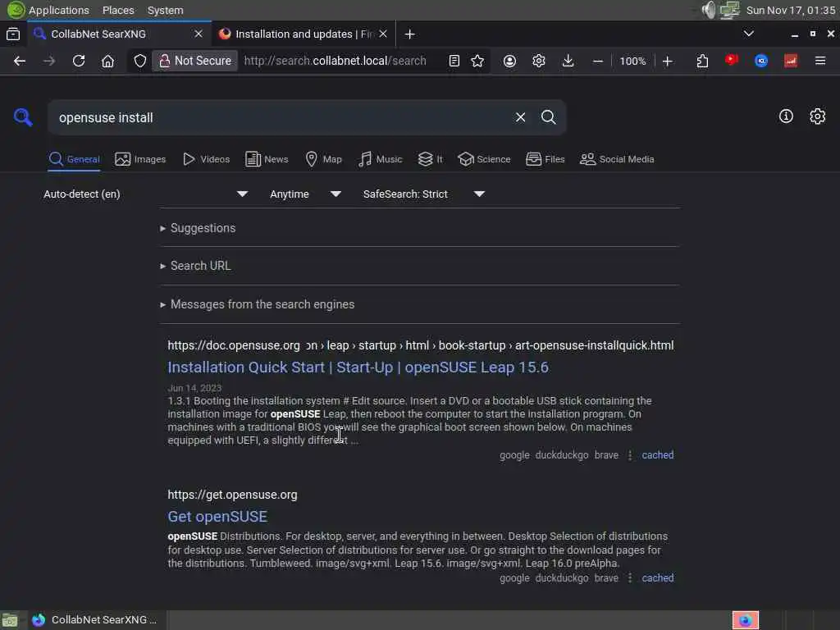Switch to Map category
The image size is (840, 630).
point(323,159)
